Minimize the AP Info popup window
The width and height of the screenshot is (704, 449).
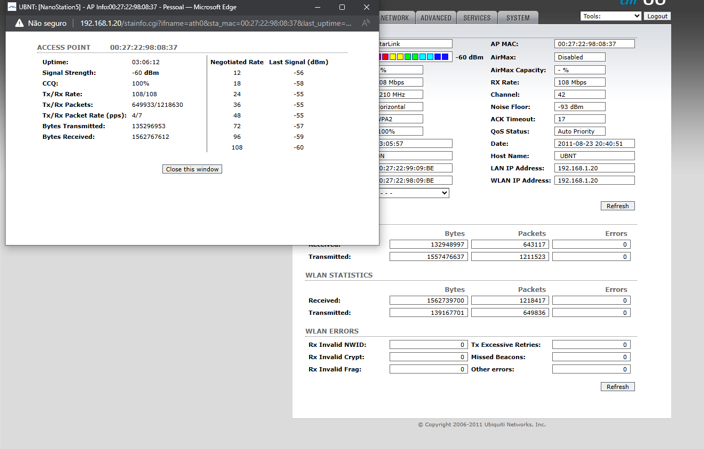(316, 7)
